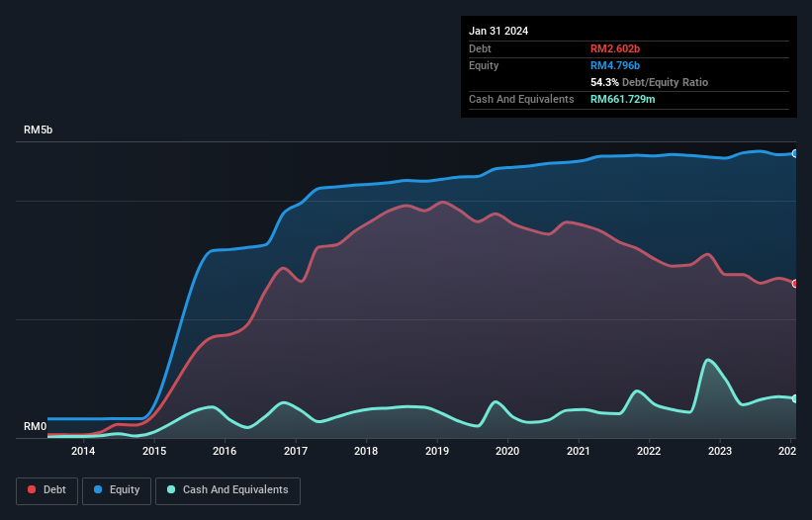The height and width of the screenshot is (520, 812).
Task: Click the 54.3% Debt/Equity Ratio text
Action: [x=649, y=82]
